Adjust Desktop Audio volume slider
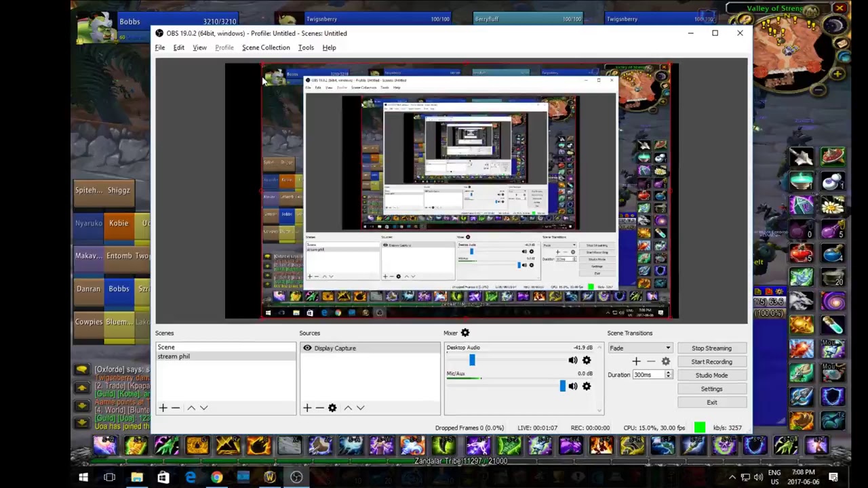The width and height of the screenshot is (868, 488). point(472,361)
